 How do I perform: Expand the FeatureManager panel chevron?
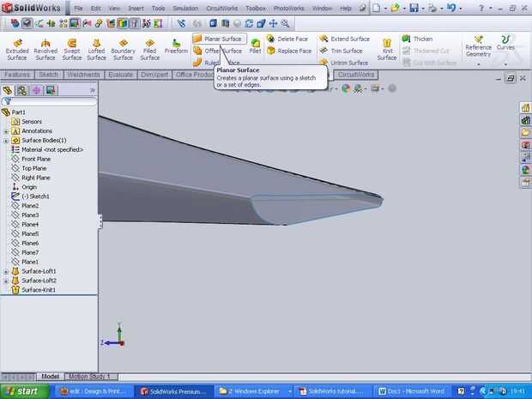pyautogui.click(x=93, y=90)
